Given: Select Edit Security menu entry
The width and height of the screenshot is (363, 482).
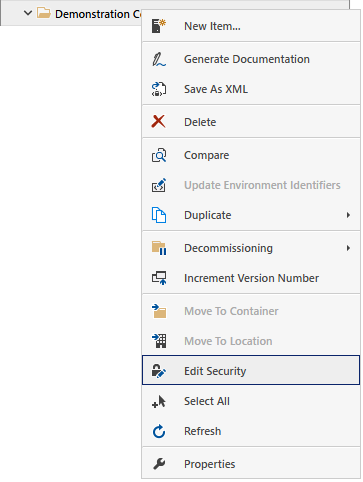Looking at the screenshot, I should [x=251, y=370].
